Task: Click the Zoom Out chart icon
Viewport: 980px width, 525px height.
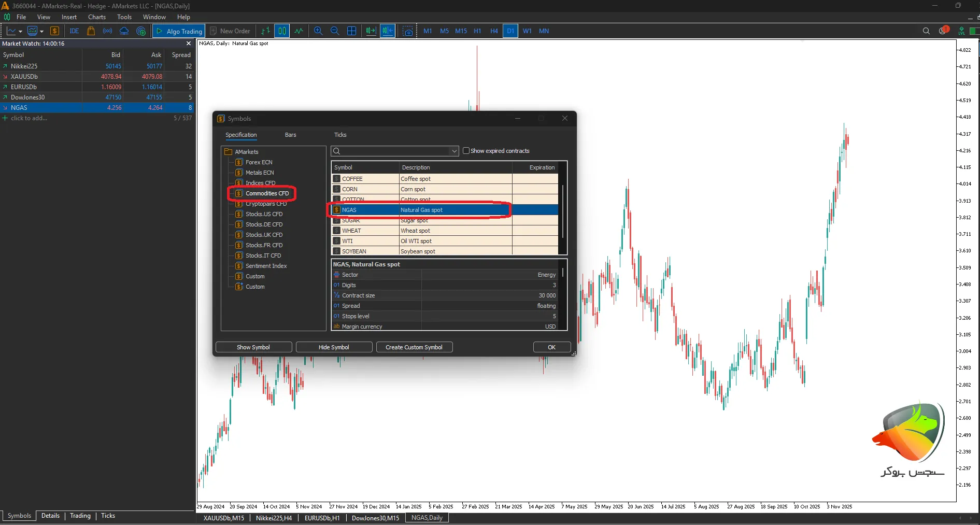Action: (x=335, y=31)
